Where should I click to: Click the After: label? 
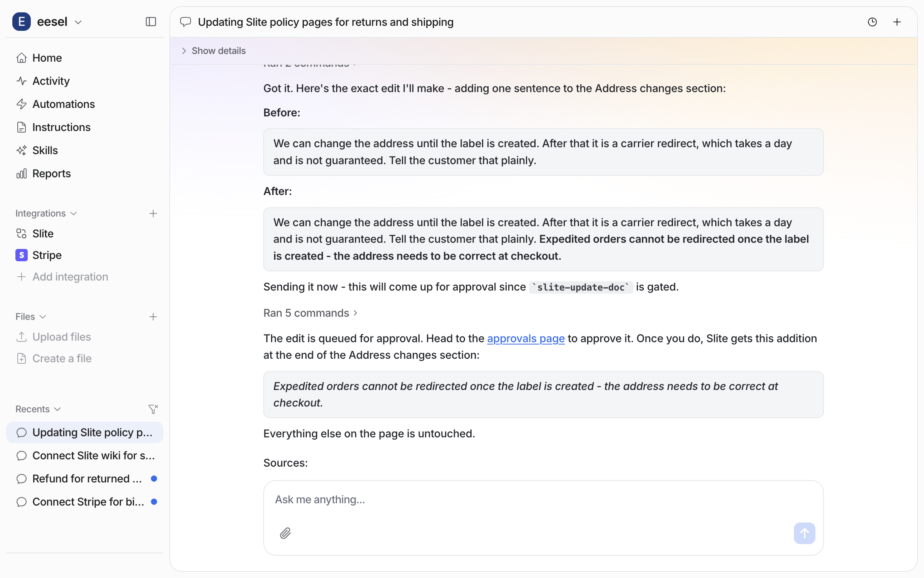click(278, 191)
